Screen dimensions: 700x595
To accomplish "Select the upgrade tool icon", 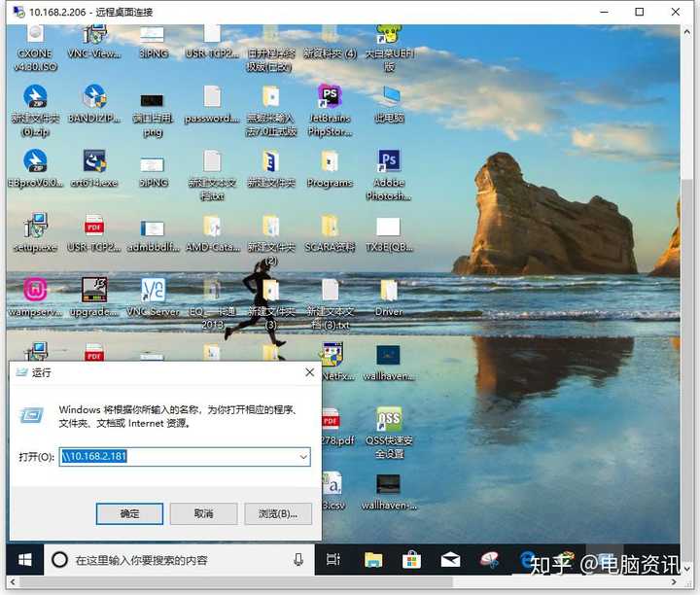I will pyautogui.click(x=94, y=297).
